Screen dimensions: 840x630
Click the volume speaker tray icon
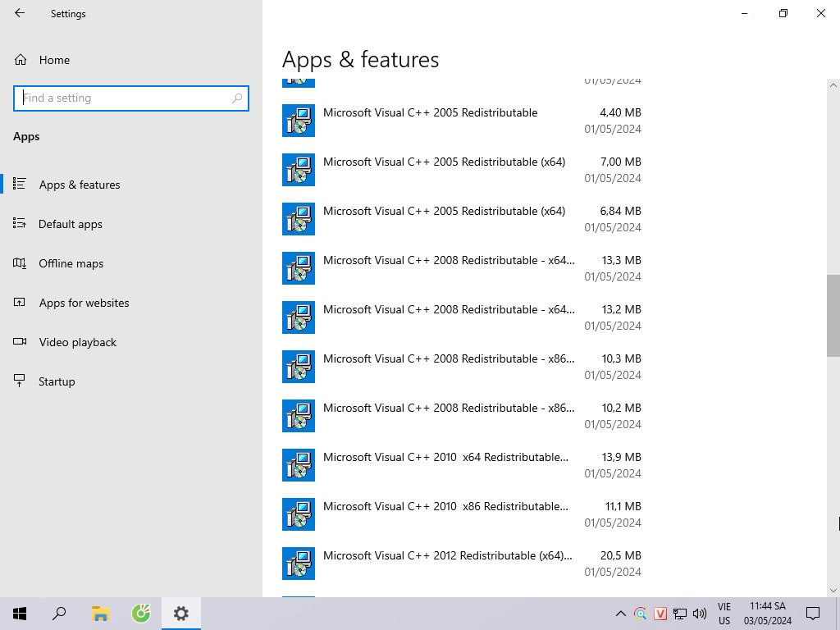(x=700, y=614)
